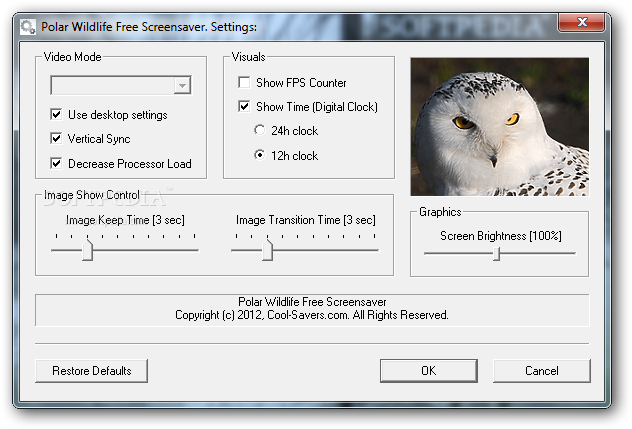Click the Screen Brightness [100%] label
Viewport: 632px width, 429px height.
(x=501, y=236)
